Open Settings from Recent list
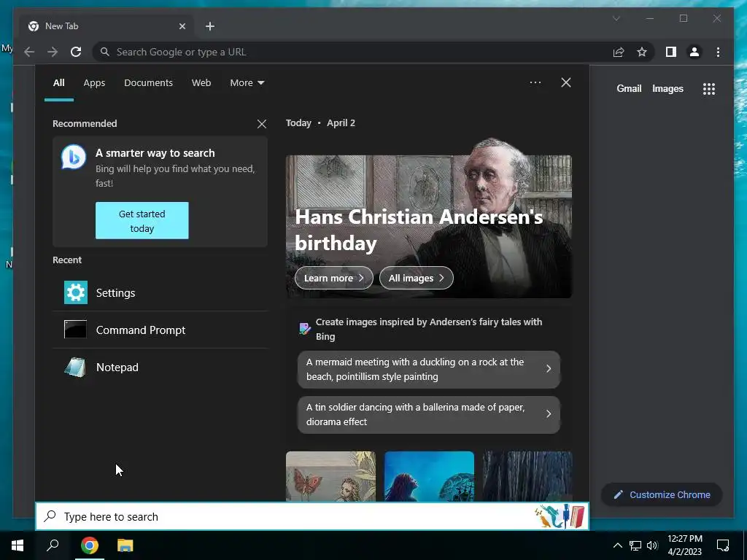The height and width of the screenshot is (560, 747). pyautogui.click(x=160, y=292)
